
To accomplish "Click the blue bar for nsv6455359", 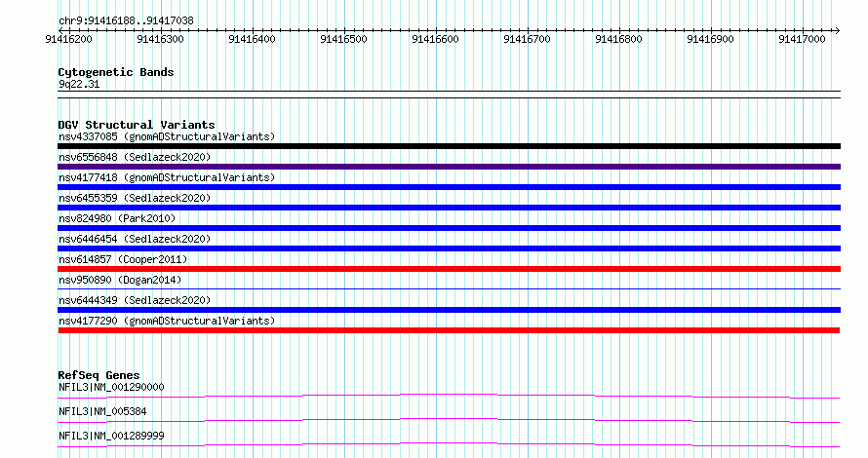I will [x=449, y=208].
